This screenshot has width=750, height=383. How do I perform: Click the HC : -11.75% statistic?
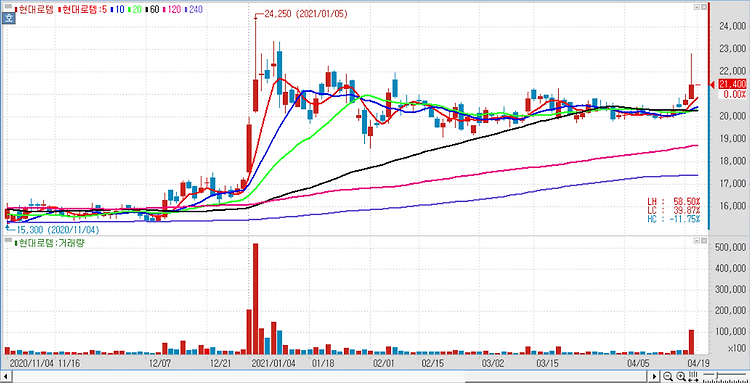pos(673,219)
